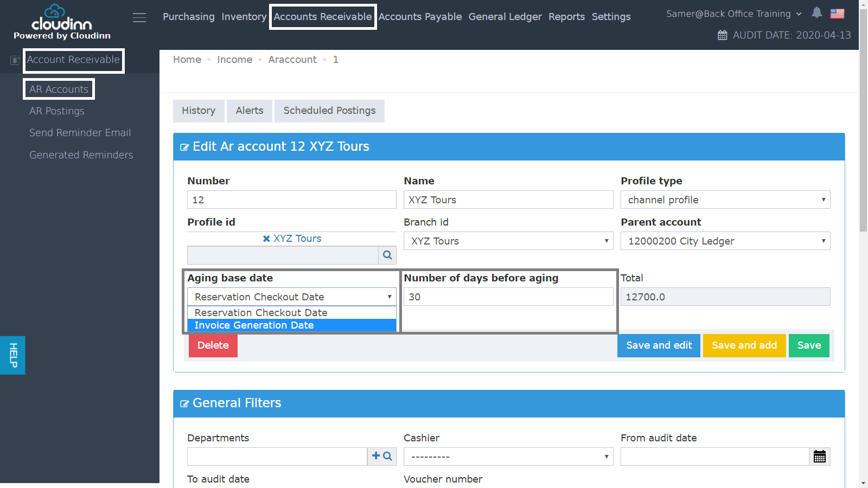Click the XYZ Tours profile link
The height and width of the screenshot is (488, 868).
[297, 239]
